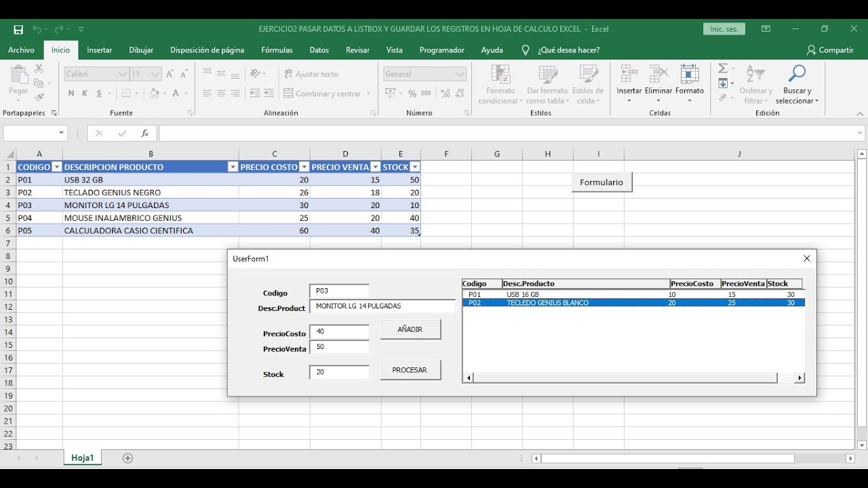The height and width of the screenshot is (488, 868).
Task: Click the Cut scissors icon
Action: (39, 69)
